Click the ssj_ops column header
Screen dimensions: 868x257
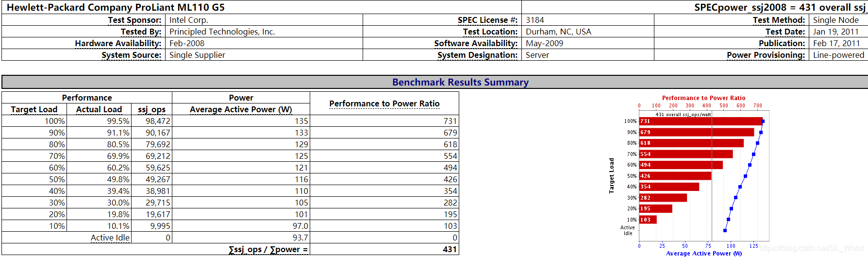click(151, 109)
